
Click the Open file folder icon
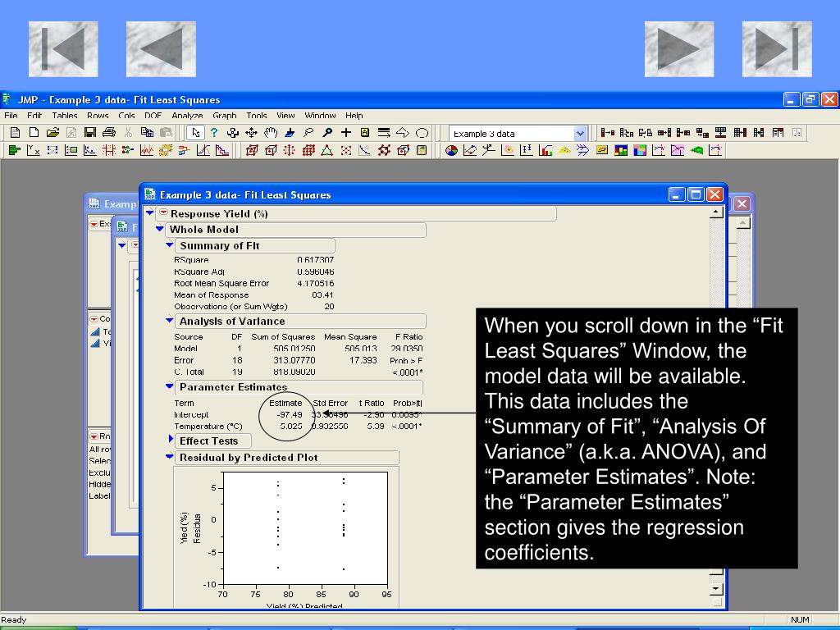(x=52, y=133)
